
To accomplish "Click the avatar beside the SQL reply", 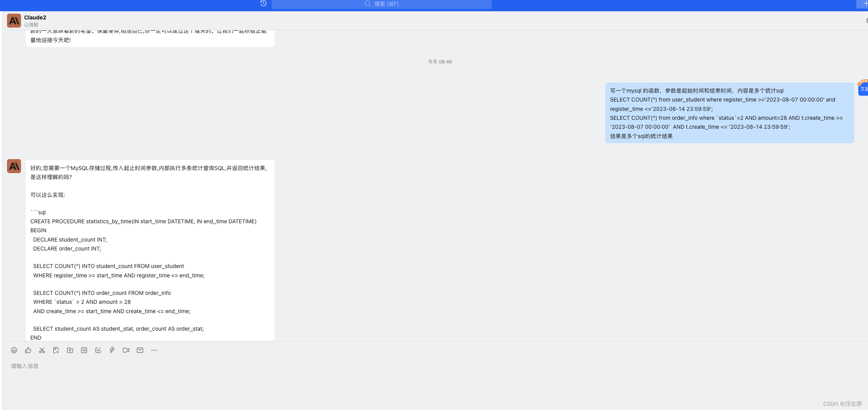I will click(14, 166).
